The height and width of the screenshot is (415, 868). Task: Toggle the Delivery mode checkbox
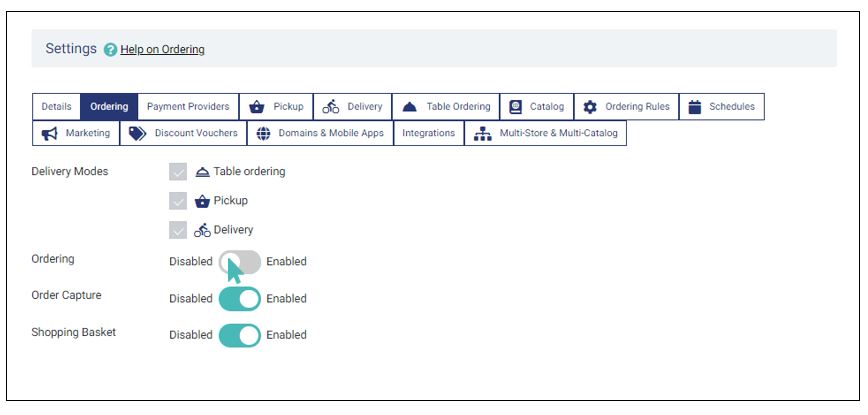click(178, 230)
